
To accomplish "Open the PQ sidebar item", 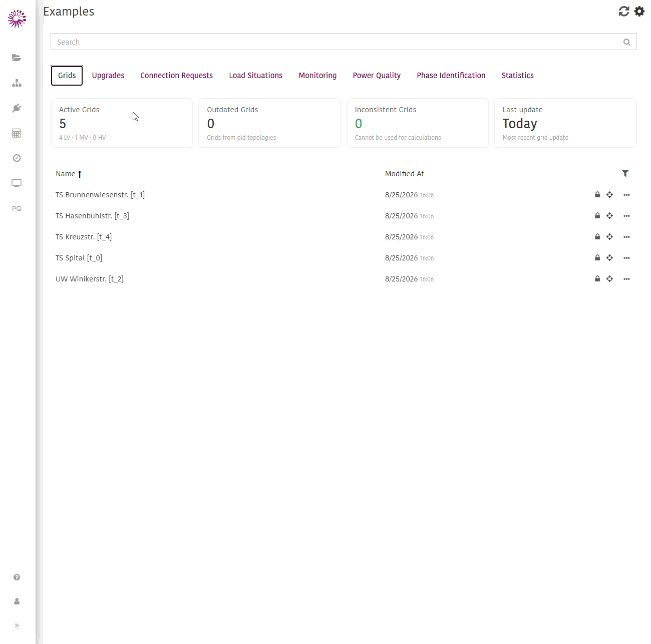I will [x=17, y=208].
